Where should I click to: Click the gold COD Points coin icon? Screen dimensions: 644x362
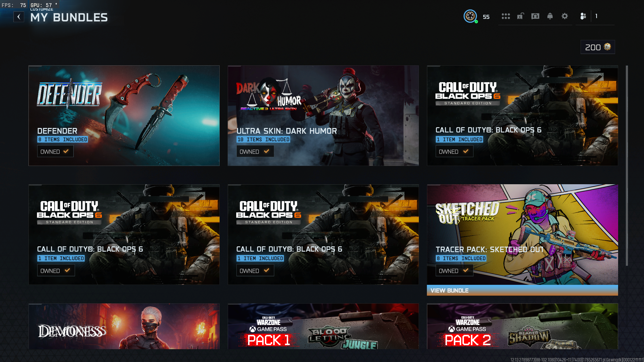point(607,47)
